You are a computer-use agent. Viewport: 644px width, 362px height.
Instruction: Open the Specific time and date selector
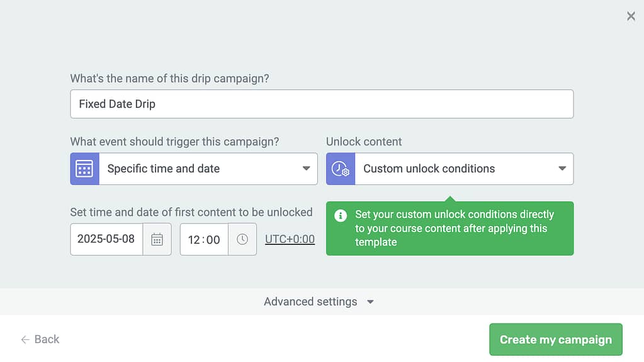[x=194, y=169]
